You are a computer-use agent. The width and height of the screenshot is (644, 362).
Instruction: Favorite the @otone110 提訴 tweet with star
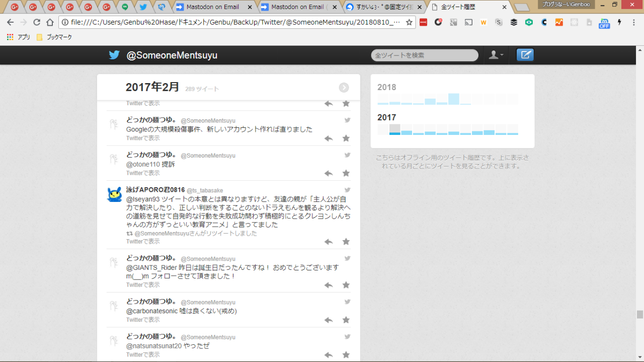346,173
